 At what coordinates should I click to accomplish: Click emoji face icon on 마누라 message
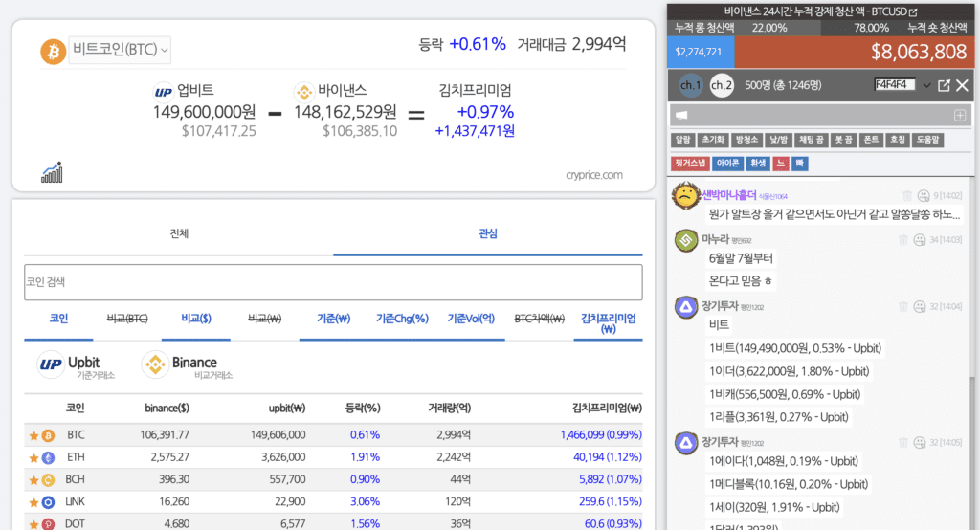click(x=920, y=239)
